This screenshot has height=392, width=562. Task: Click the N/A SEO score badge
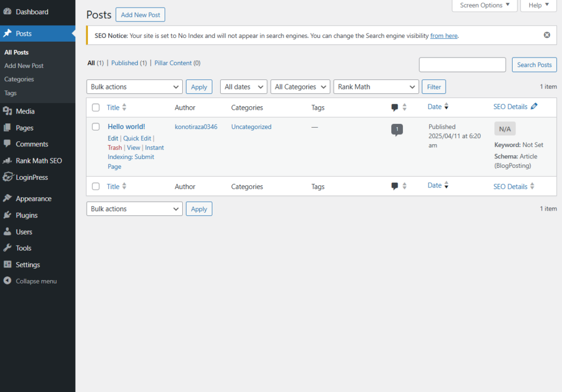(505, 129)
